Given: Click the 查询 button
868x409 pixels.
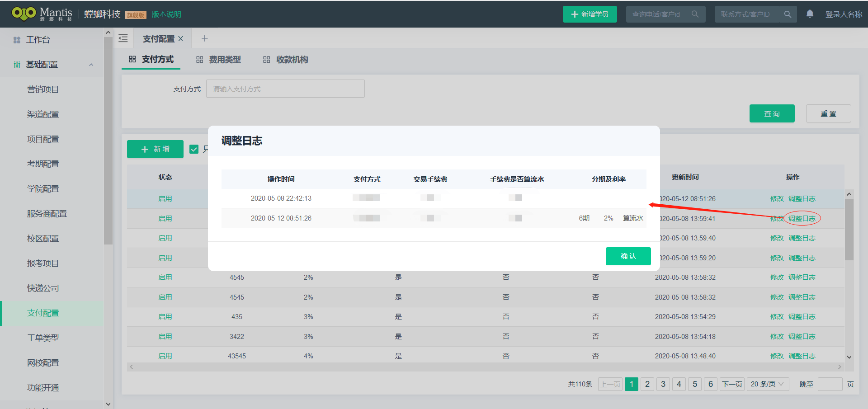Looking at the screenshot, I should coord(772,113).
